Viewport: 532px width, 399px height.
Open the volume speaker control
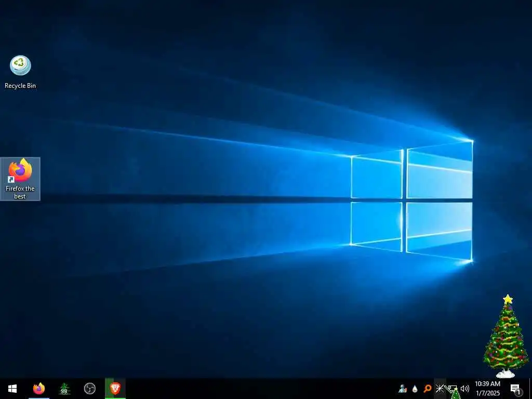pyautogui.click(x=465, y=389)
